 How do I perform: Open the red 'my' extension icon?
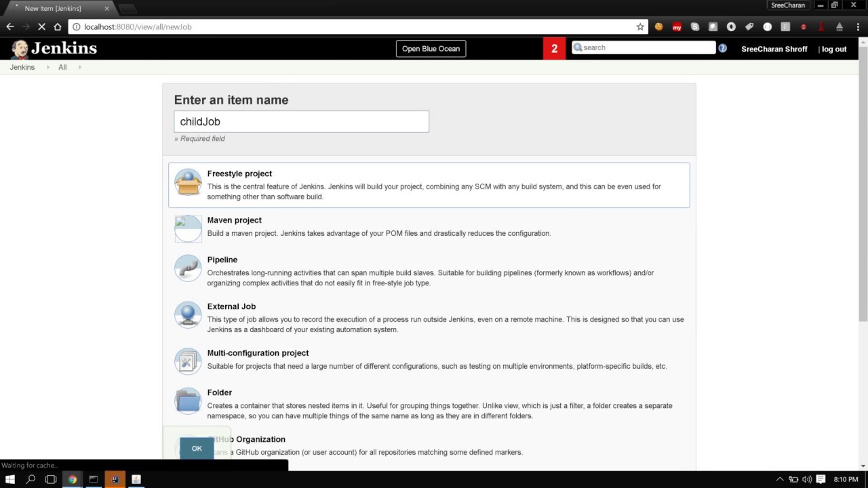pyautogui.click(x=677, y=26)
